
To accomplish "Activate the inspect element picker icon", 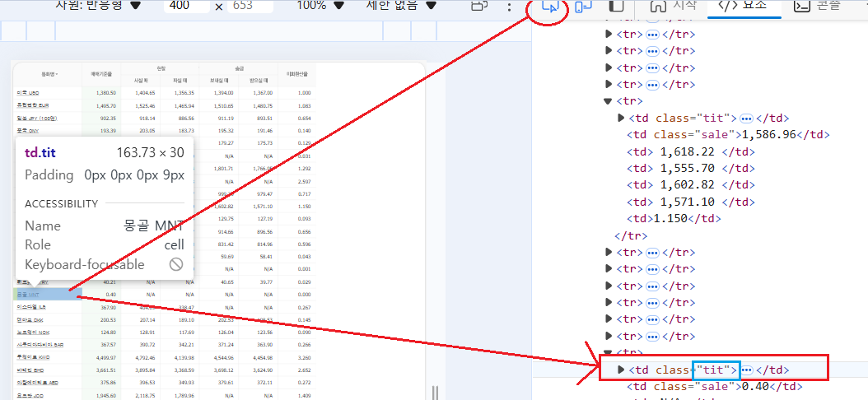I will 549,7.
